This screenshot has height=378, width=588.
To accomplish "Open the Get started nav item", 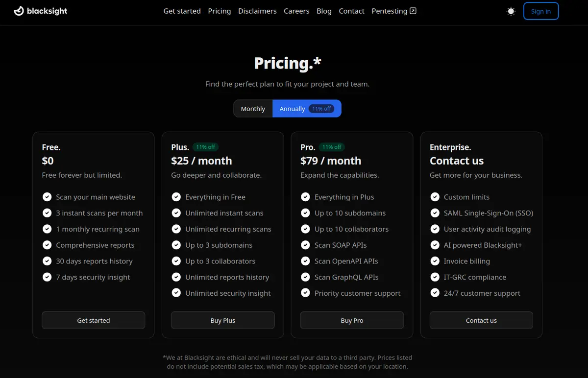I will tap(182, 11).
